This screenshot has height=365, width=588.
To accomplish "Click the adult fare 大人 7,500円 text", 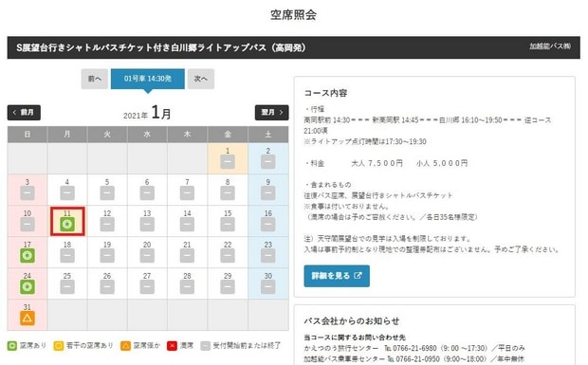I will 377,163.
